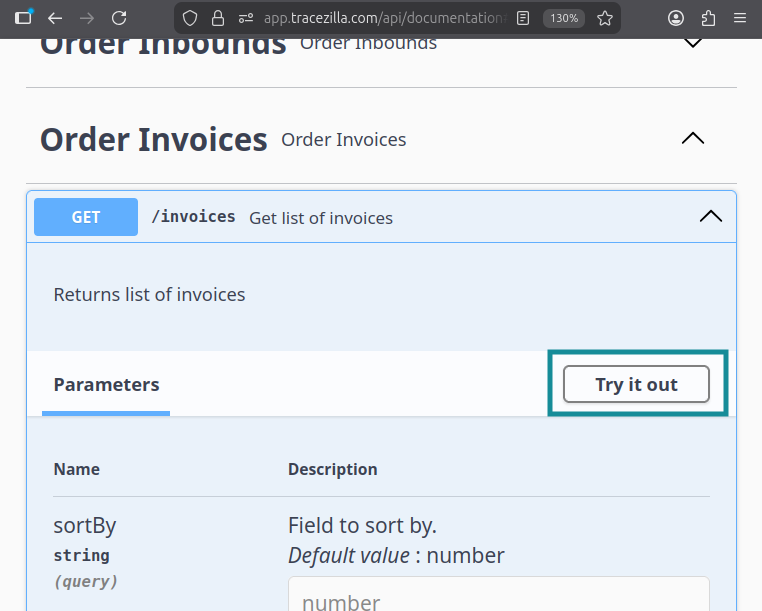Open the browser extensions menu

coord(708,18)
